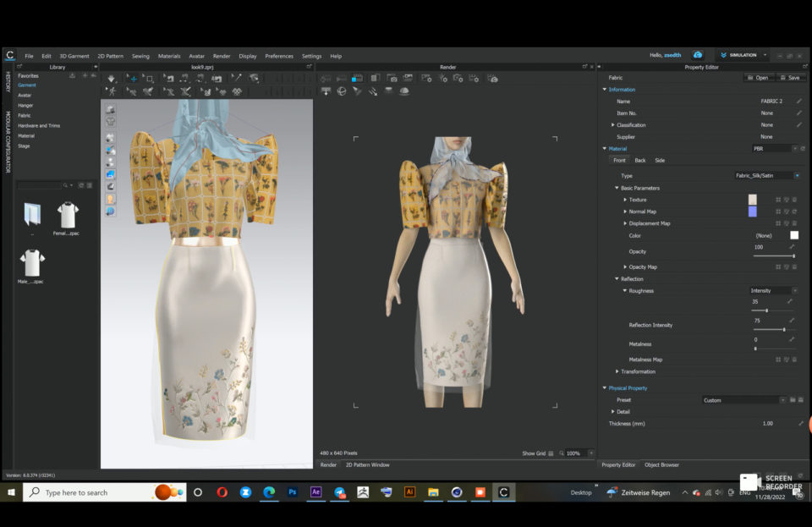Open the Sewing menu
This screenshot has width=812, height=527.
pos(139,56)
